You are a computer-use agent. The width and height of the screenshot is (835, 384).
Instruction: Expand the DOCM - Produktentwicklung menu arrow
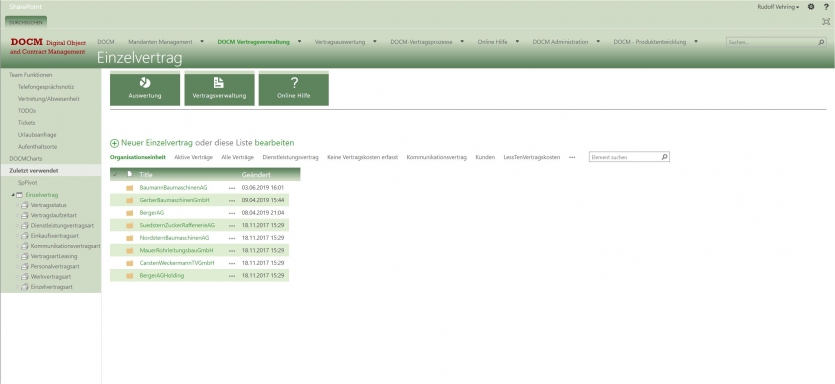(x=696, y=42)
